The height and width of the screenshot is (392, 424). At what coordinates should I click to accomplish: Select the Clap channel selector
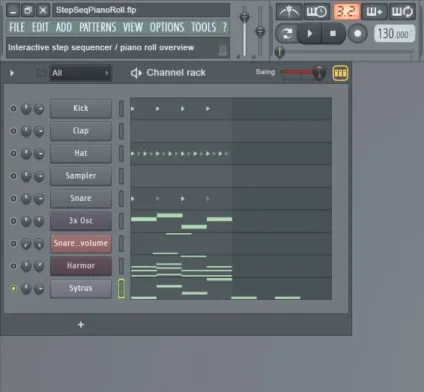[x=121, y=131]
